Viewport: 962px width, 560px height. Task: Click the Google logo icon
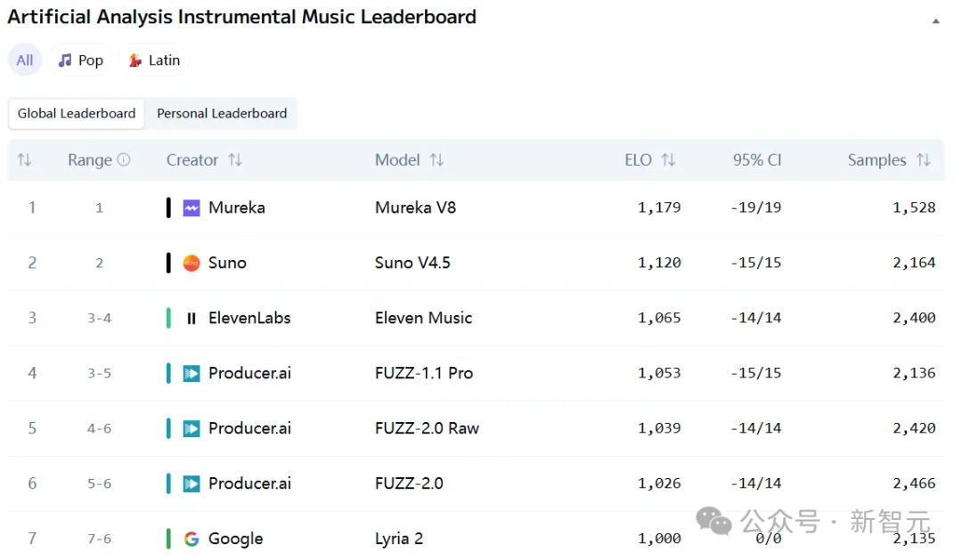click(192, 539)
